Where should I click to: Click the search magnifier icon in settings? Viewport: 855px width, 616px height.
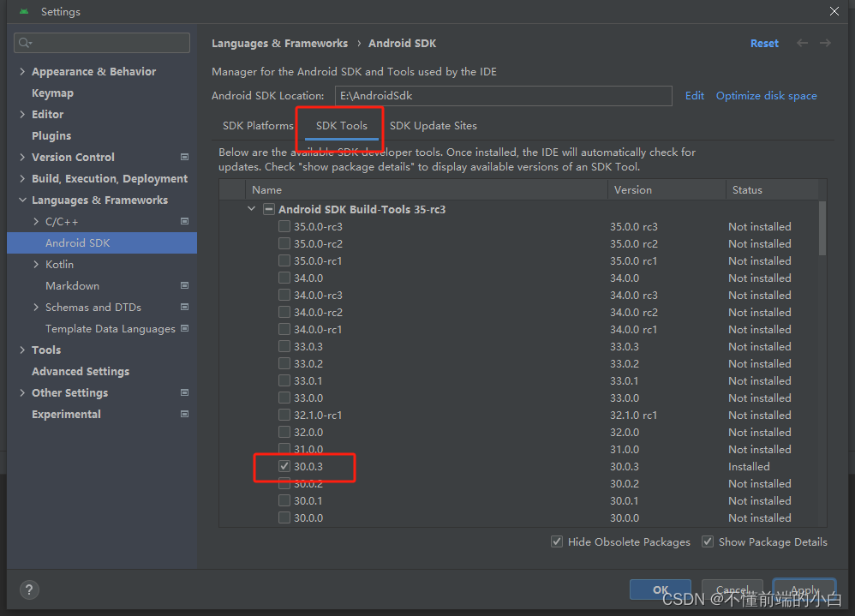25,43
